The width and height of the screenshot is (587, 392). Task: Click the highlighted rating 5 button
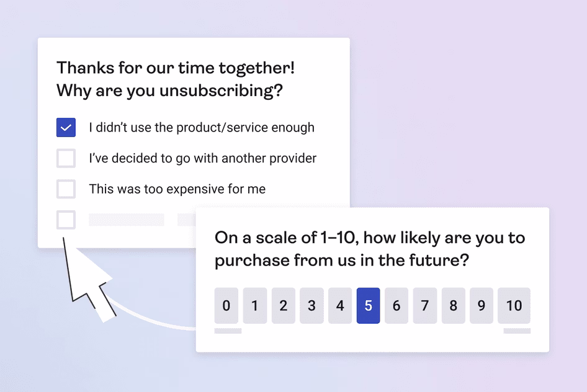point(368,306)
